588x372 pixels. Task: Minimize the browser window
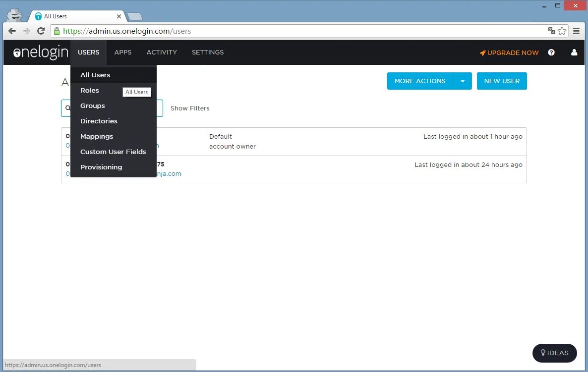(x=544, y=6)
